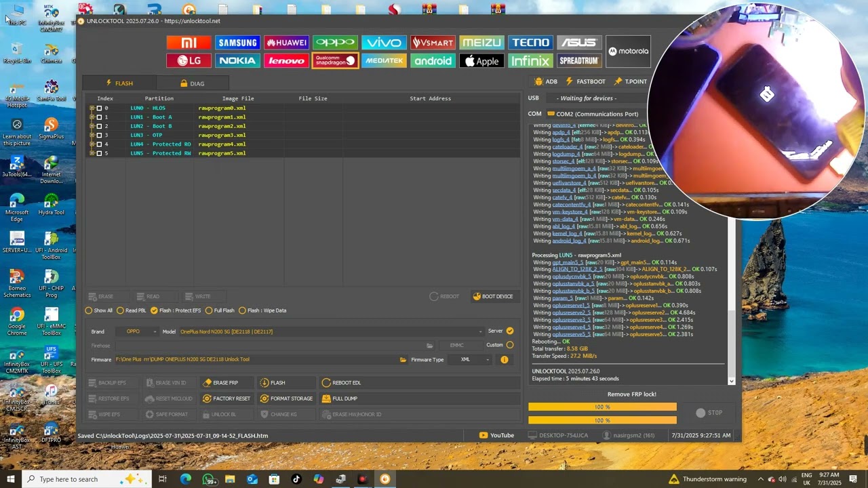Select the Qualcomm Snapdragon platform icon
This screenshot has height=488, width=868.
pos(335,61)
